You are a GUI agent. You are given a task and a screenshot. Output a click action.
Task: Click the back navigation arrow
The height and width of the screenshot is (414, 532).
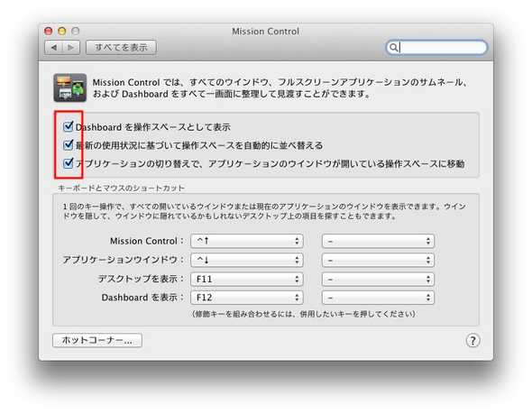[53, 48]
